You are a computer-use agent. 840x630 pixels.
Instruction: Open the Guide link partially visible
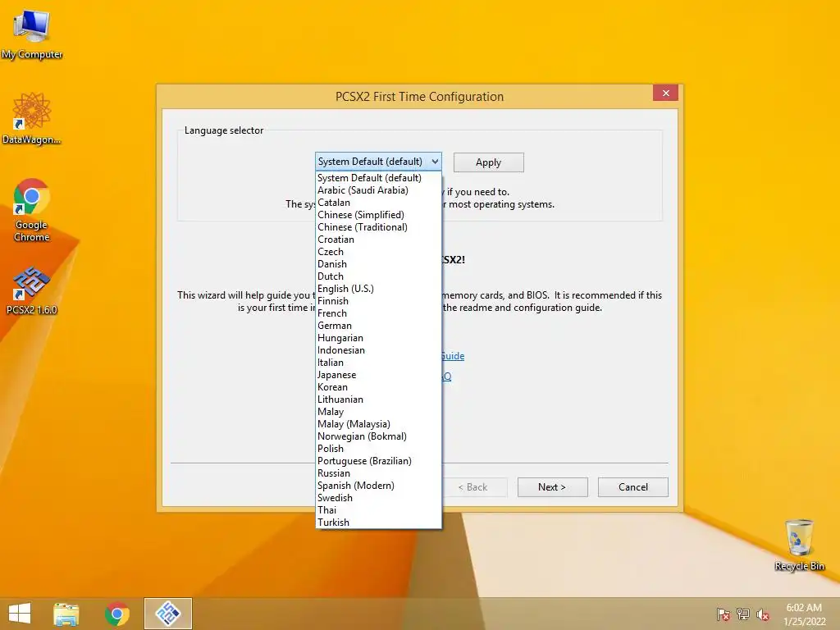453,356
